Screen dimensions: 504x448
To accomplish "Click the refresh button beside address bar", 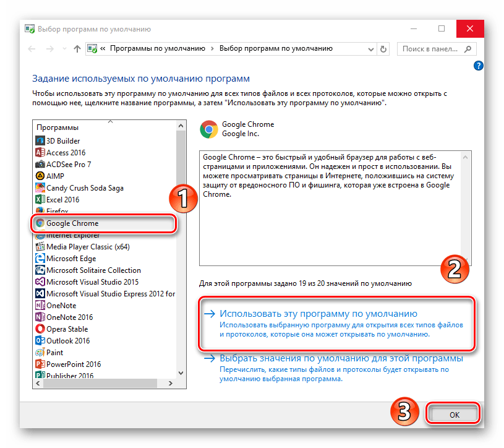I will coord(383,48).
